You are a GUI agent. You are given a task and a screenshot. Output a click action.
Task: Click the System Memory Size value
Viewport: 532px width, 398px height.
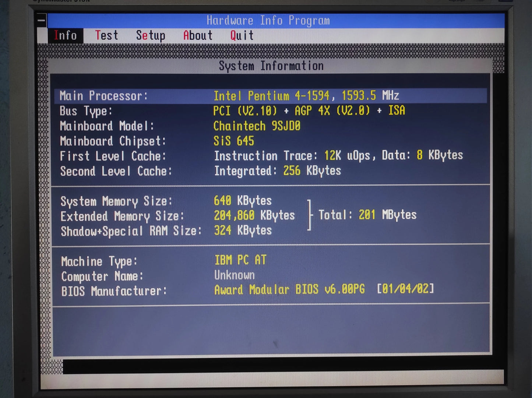(243, 201)
